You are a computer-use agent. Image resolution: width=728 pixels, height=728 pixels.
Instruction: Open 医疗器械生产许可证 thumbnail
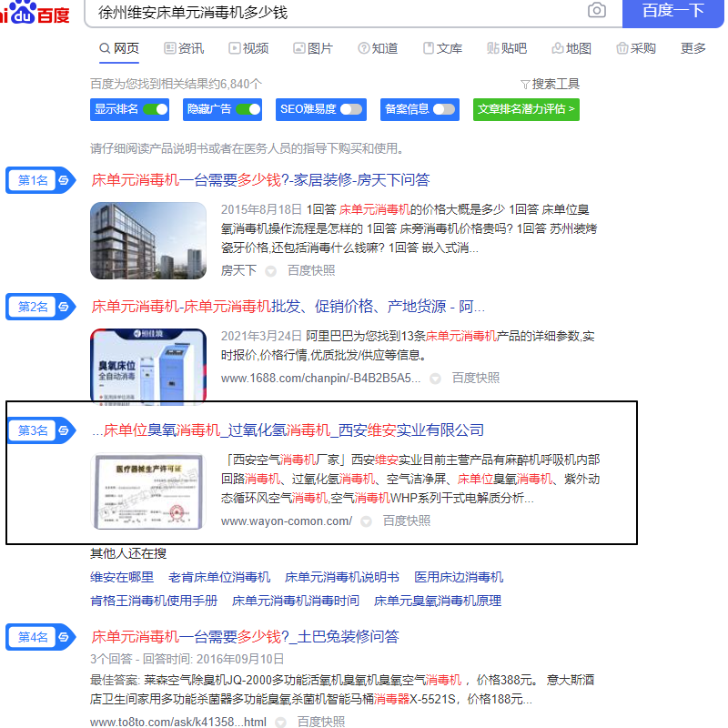(148, 491)
